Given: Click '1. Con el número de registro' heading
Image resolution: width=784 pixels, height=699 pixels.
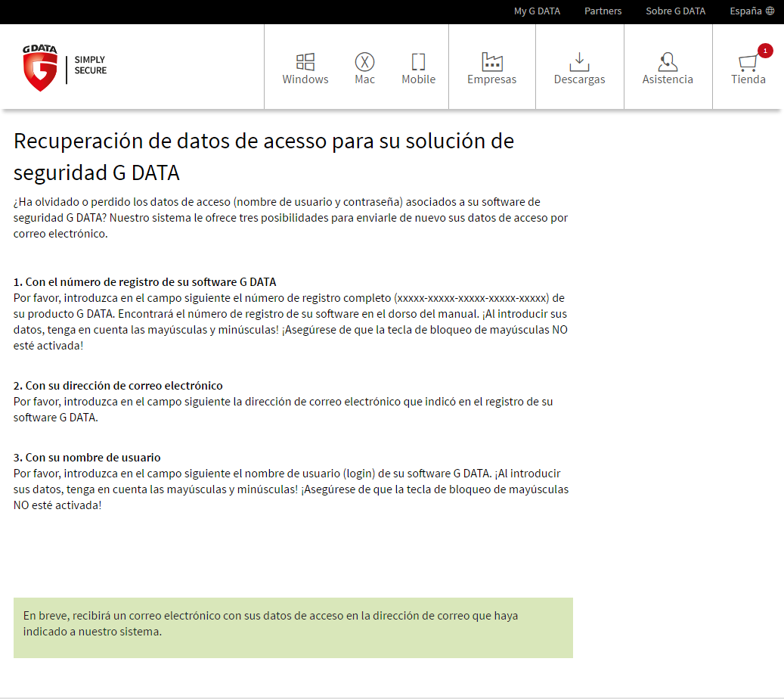Looking at the screenshot, I should (x=144, y=282).
